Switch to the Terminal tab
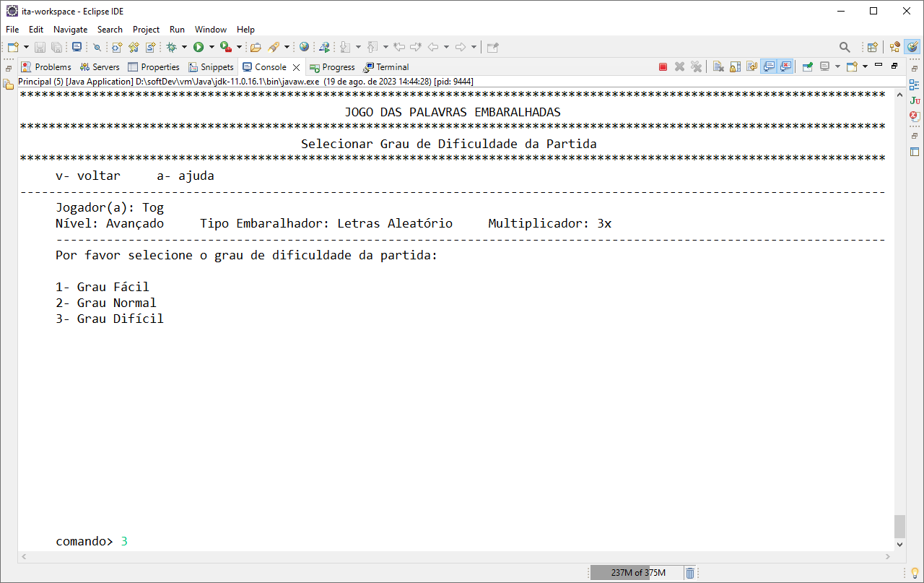Screen dimensions: 924x583 click(387, 66)
